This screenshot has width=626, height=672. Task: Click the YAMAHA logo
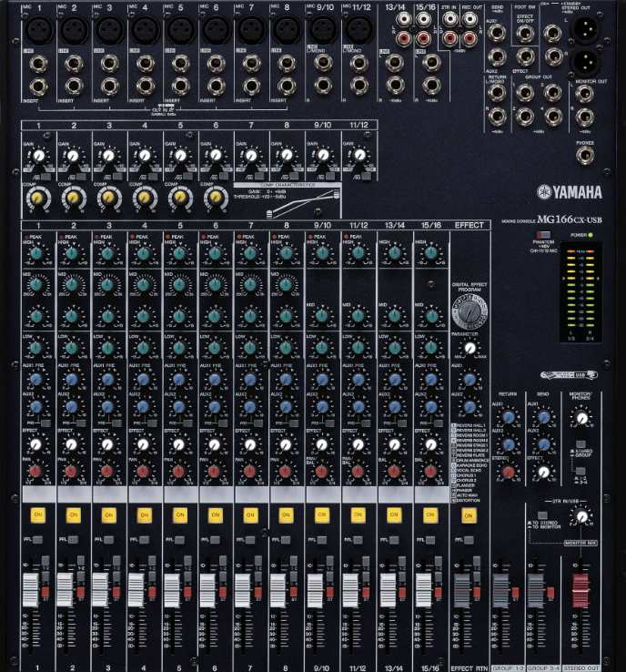point(570,192)
